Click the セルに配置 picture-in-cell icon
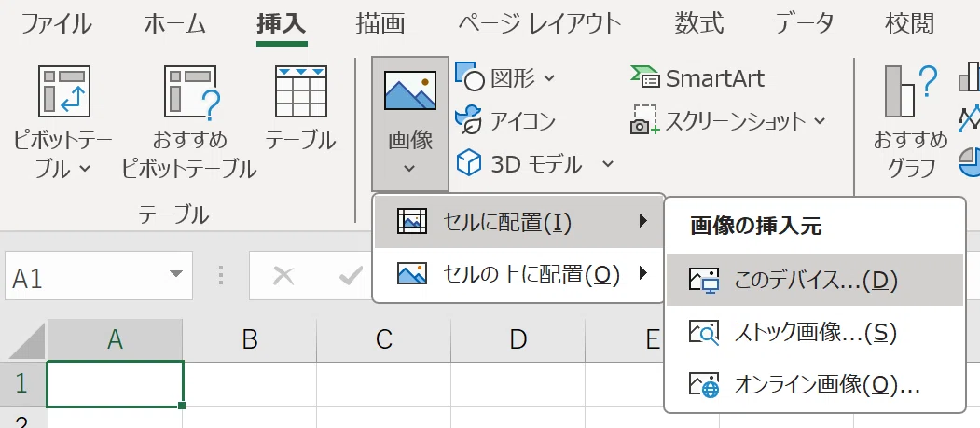The width and height of the screenshot is (980, 428). (x=412, y=221)
